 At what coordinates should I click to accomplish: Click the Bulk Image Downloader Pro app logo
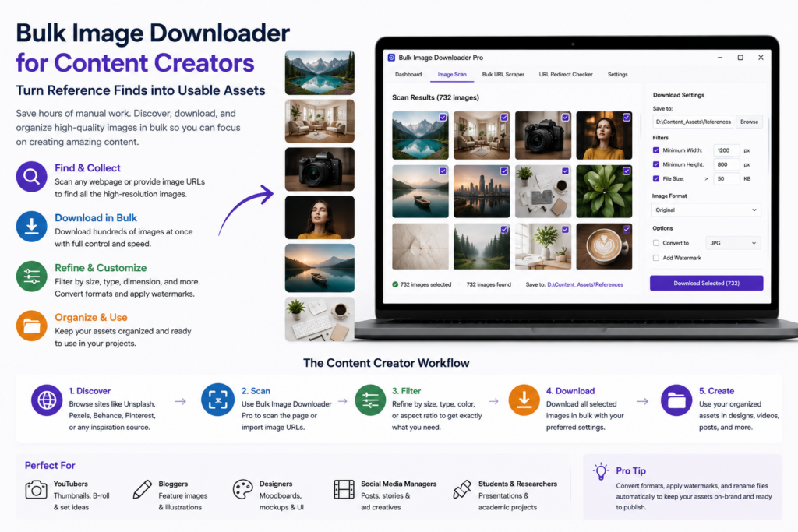[x=391, y=58]
